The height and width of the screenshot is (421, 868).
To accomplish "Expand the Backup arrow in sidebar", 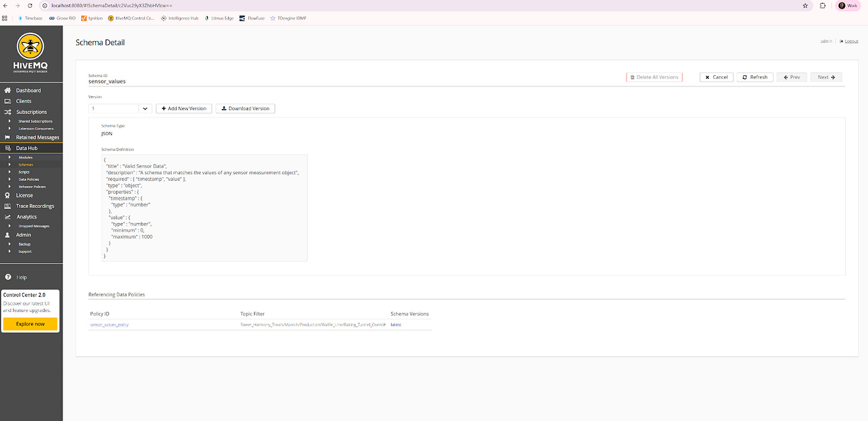I will pyautogui.click(x=10, y=244).
